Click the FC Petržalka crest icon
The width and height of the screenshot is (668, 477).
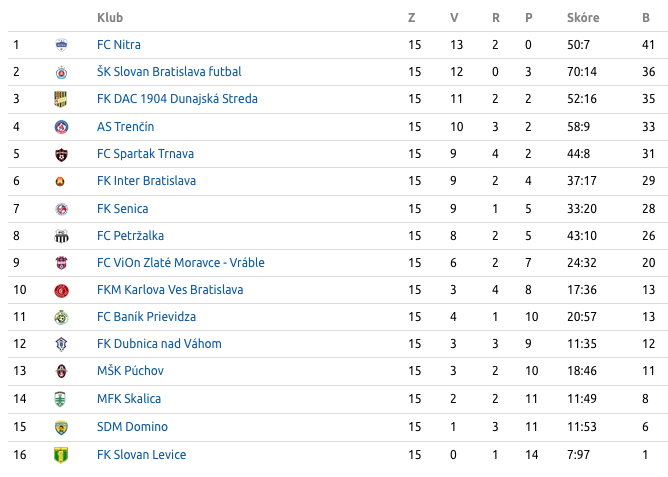coord(61,236)
